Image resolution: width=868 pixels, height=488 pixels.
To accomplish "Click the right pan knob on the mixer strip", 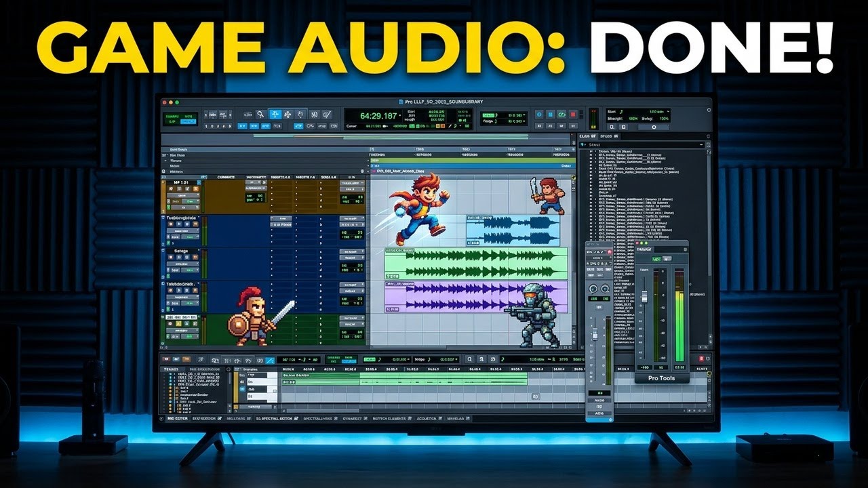I will 604,289.
